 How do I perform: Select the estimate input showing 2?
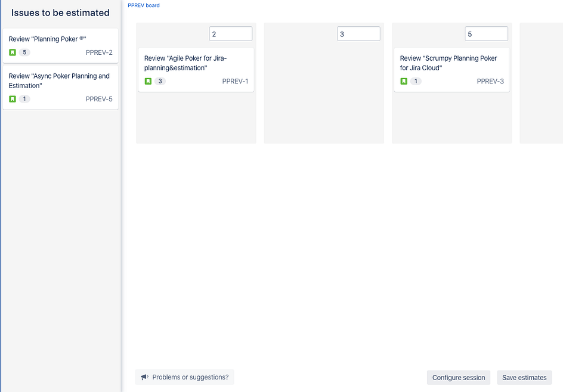pyautogui.click(x=230, y=33)
